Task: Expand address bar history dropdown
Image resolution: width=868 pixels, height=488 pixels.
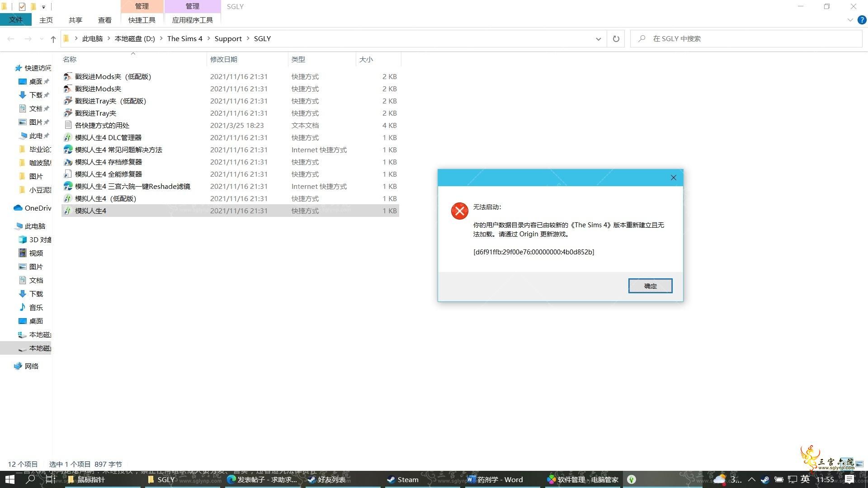Action: point(599,39)
